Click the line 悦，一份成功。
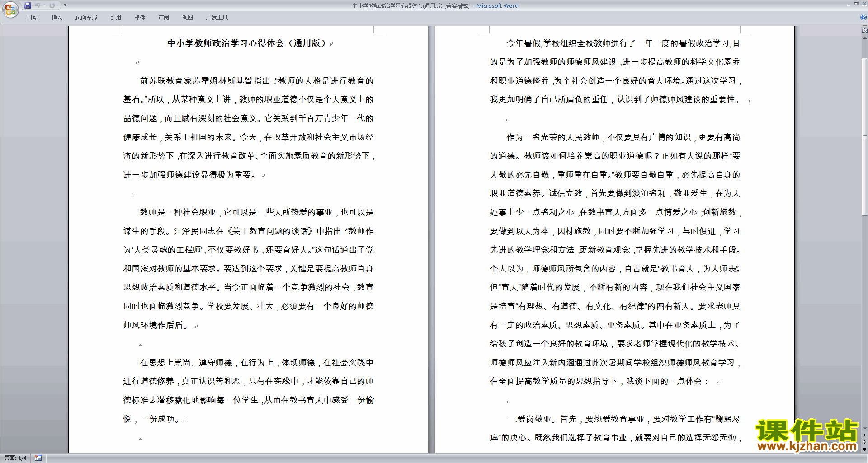Image resolution: width=868 pixels, height=463 pixels. (152, 419)
